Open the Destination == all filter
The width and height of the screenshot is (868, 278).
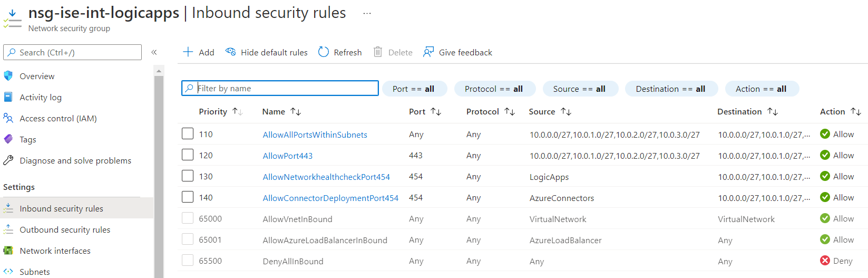click(671, 89)
